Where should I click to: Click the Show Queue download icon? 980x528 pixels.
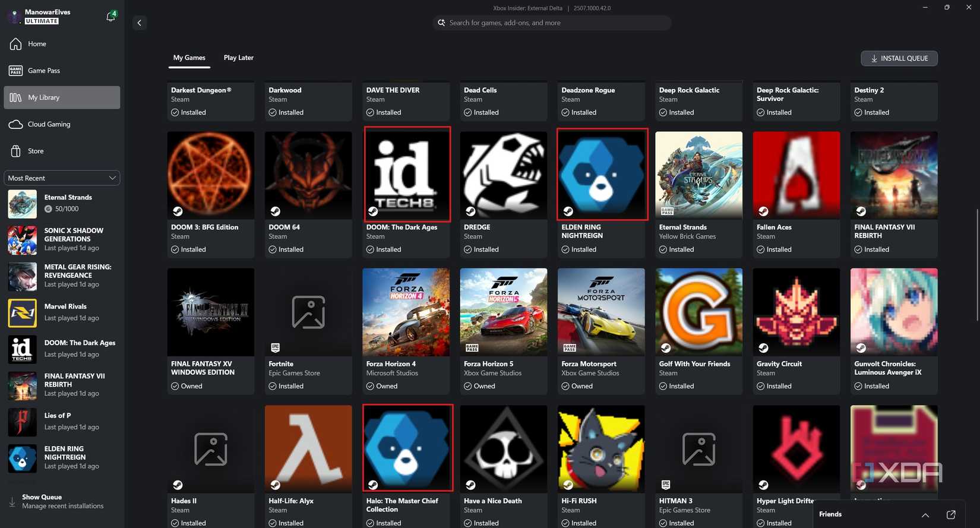pyautogui.click(x=12, y=502)
